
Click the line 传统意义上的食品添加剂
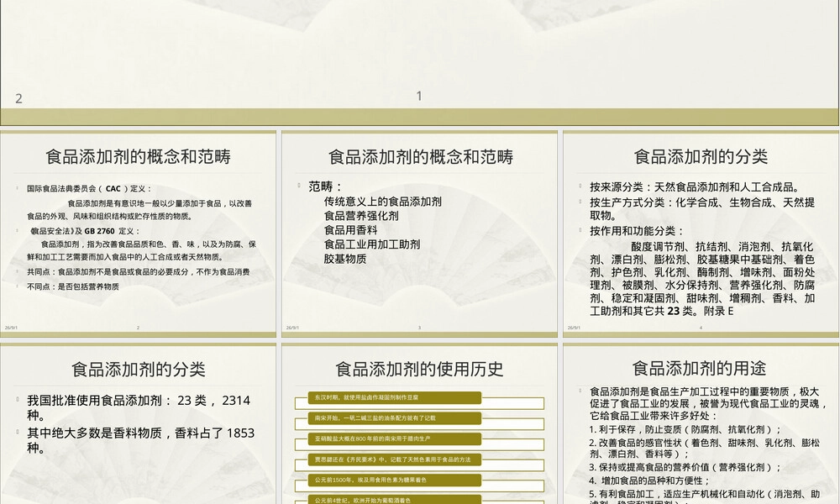click(382, 202)
